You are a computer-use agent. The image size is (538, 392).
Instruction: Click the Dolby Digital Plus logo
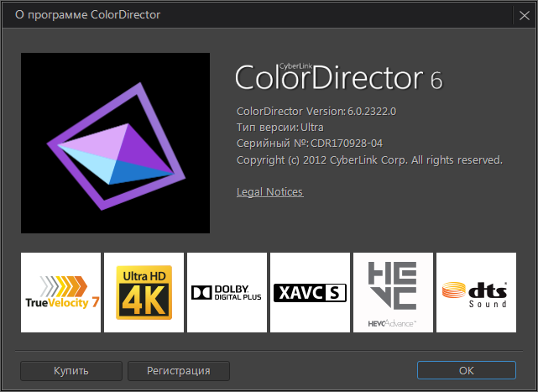pos(227,292)
